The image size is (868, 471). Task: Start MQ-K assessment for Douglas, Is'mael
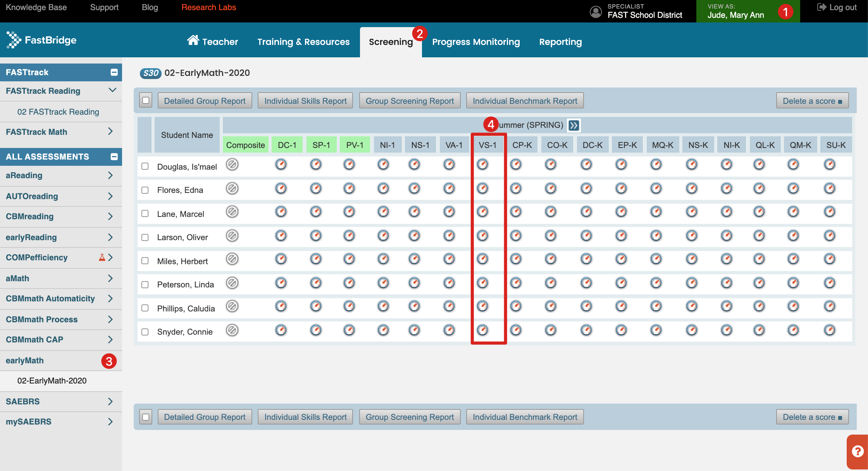pyautogui.click(x=656, y=165)
